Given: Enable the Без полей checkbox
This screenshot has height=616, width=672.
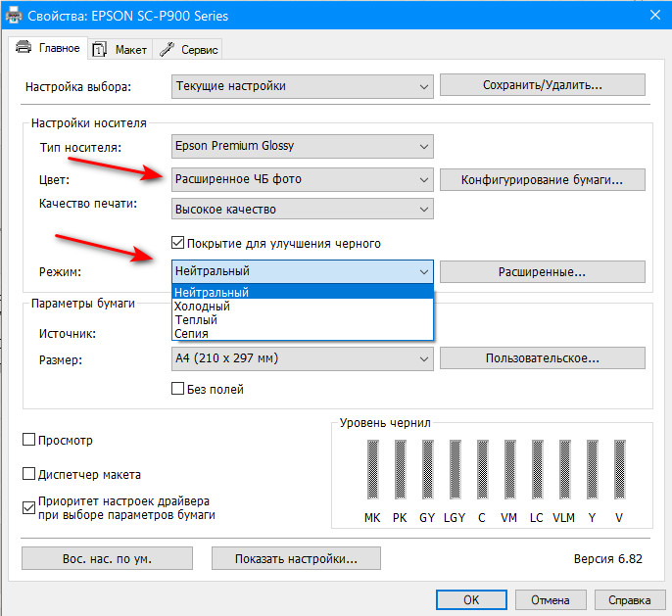Looking at the screenshot, I should pos(177,388).
